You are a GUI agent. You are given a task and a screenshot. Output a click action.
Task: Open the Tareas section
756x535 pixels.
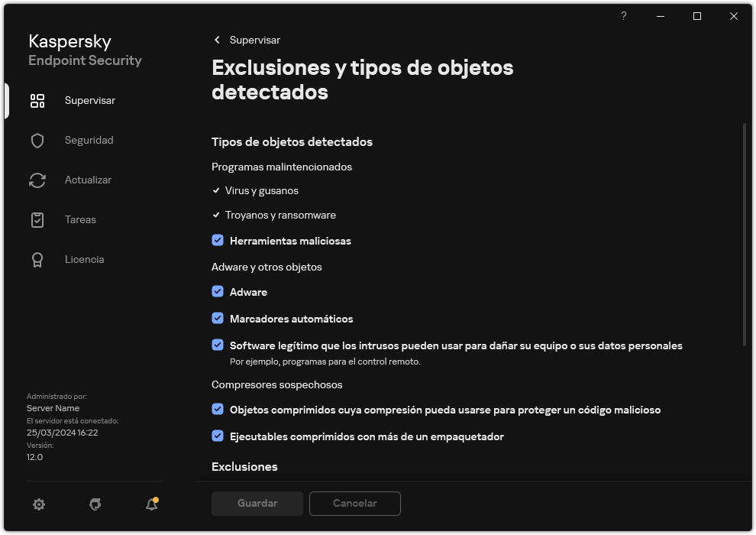(x=79, y=219)
